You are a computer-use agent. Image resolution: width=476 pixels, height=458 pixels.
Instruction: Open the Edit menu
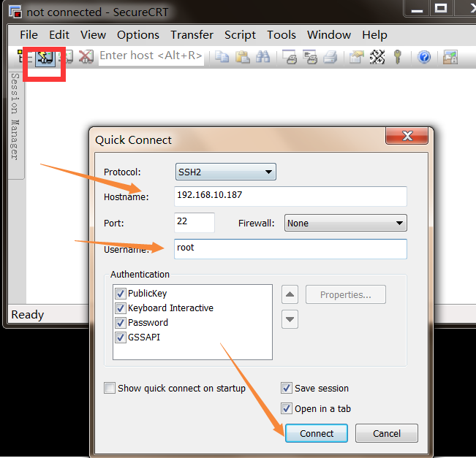(59, 35)
